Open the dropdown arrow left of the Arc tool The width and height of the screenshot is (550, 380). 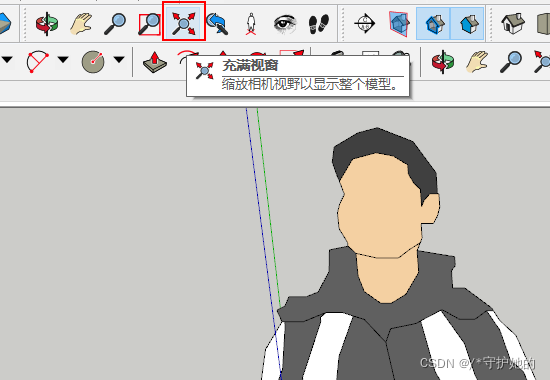7,60
